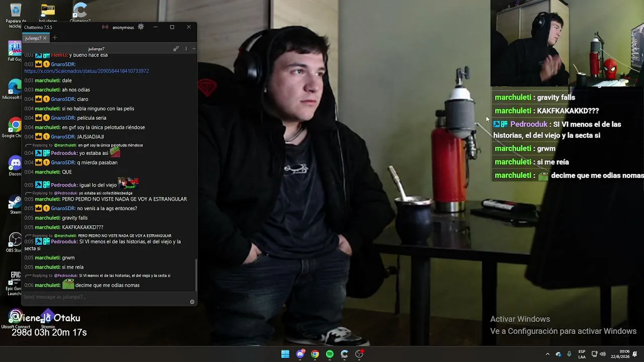644x362 pixels.
Task: Select the Steam desktop shortcut
Action: click(x=15, y=204)
